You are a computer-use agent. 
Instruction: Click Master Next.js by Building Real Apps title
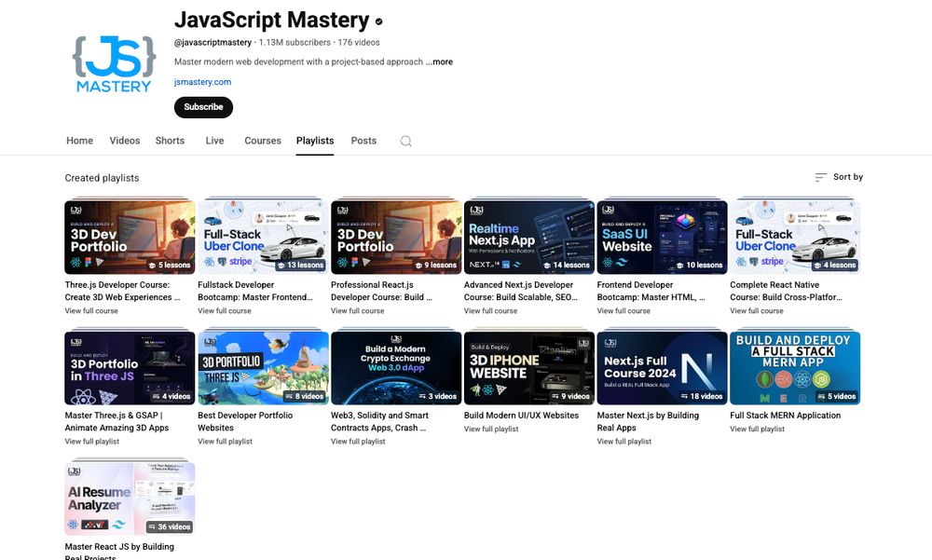[x=649, y=421]
